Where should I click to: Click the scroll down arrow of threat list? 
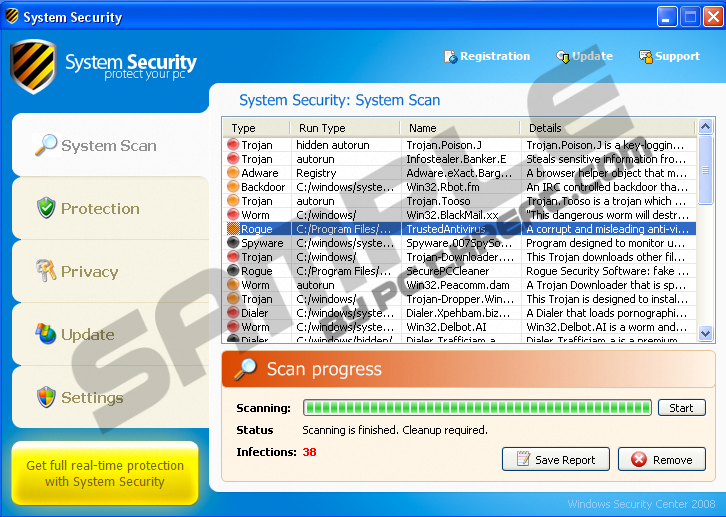(x=705, y=333)
